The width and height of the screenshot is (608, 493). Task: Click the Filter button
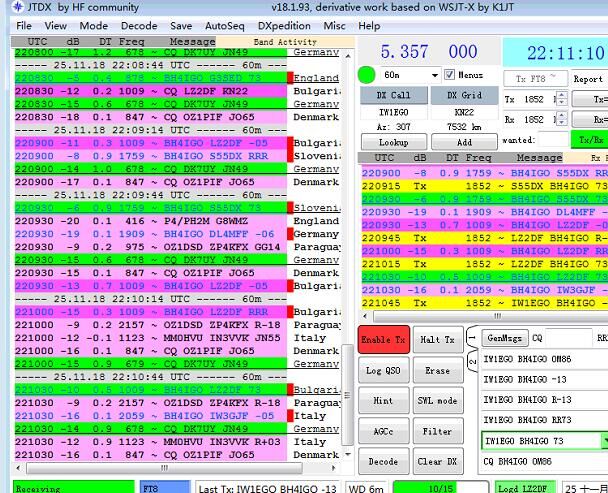[x=438, y=431]
